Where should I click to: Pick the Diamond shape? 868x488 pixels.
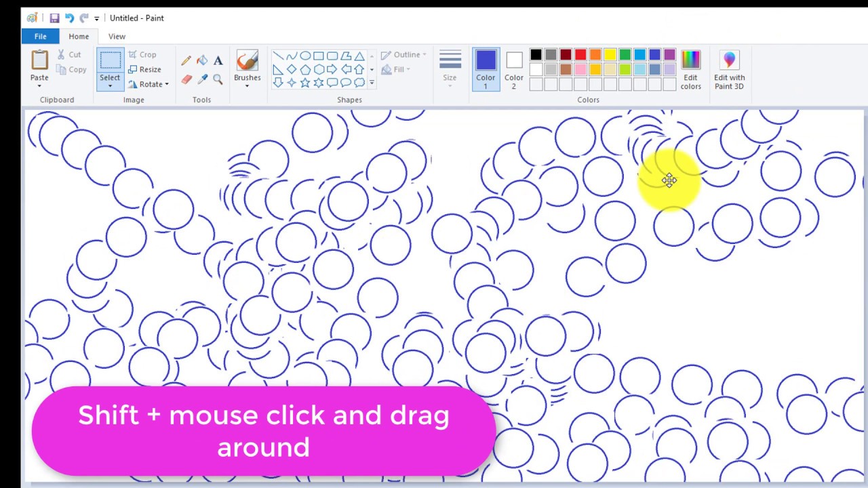292,69
